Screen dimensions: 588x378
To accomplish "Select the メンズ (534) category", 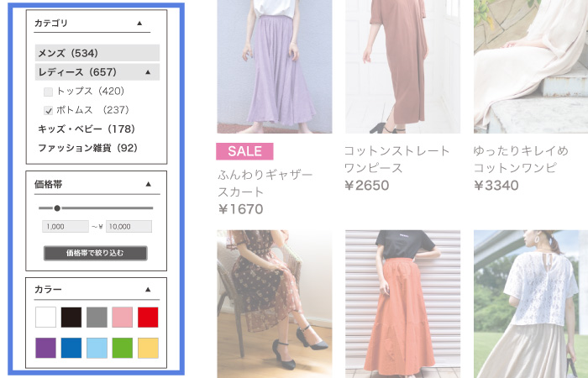I will (x=97, y=53).
